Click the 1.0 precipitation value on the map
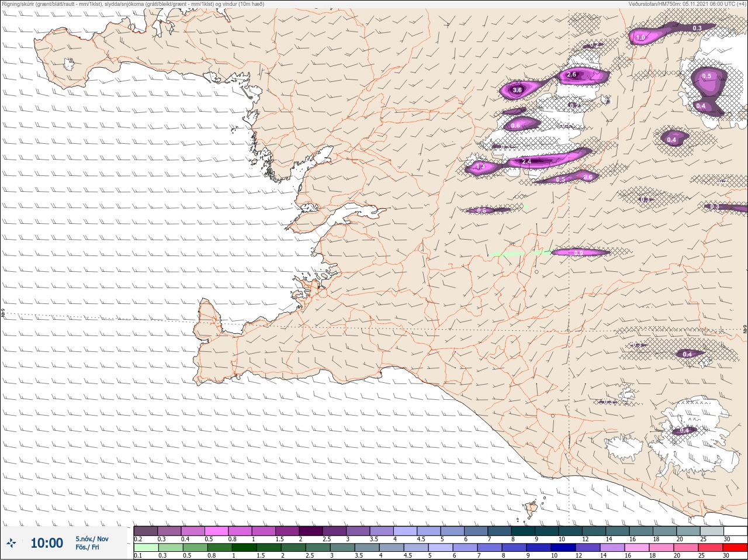748x560 pixels. tap(640, 38)
